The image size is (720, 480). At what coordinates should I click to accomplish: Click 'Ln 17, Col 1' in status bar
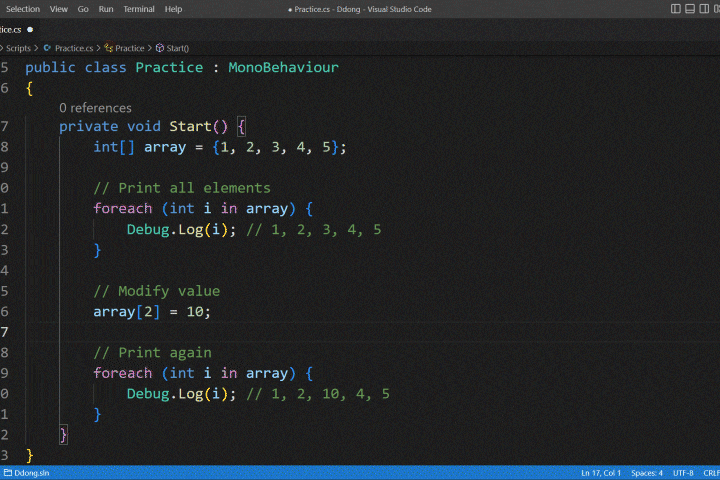[x=601, y=473]
